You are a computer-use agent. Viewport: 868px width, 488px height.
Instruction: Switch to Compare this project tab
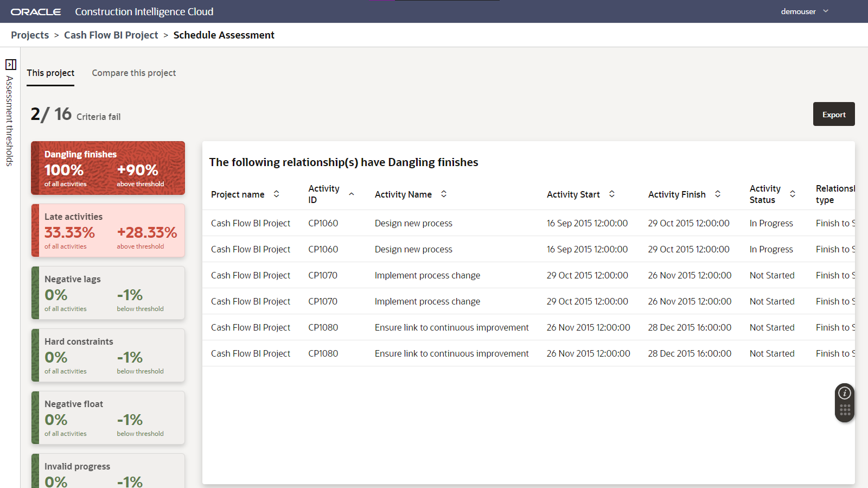click(134, 73)
